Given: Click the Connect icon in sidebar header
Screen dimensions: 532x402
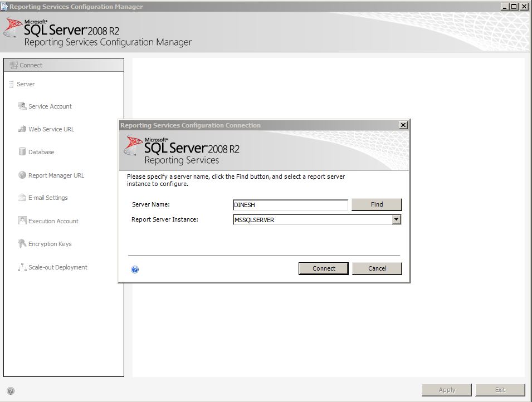Looking at the screenshot, I should tap(13, 65).
